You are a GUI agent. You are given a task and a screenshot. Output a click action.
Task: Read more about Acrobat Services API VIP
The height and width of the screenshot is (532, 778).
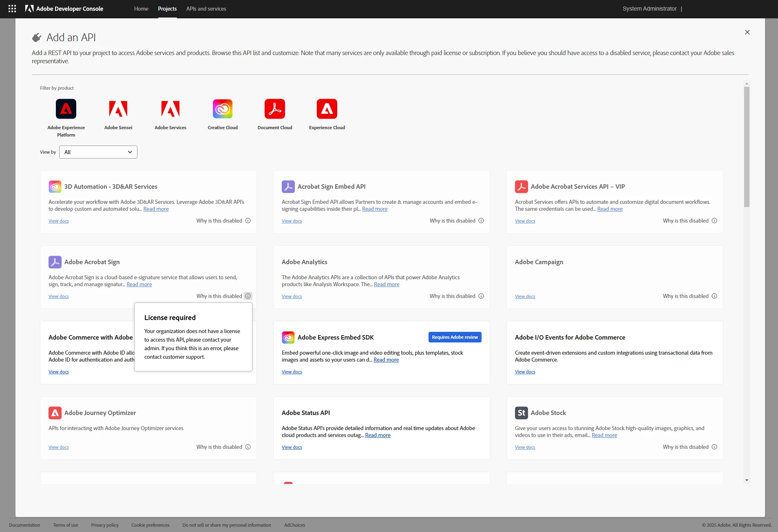coord(610,209)
